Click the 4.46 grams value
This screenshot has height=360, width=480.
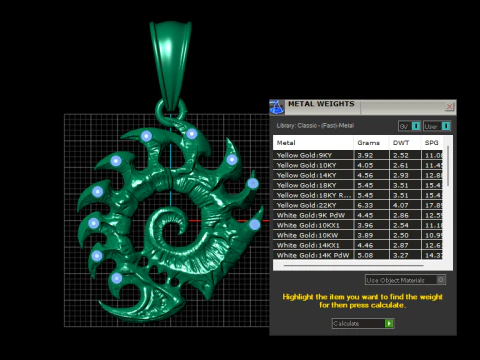point(365,245)
